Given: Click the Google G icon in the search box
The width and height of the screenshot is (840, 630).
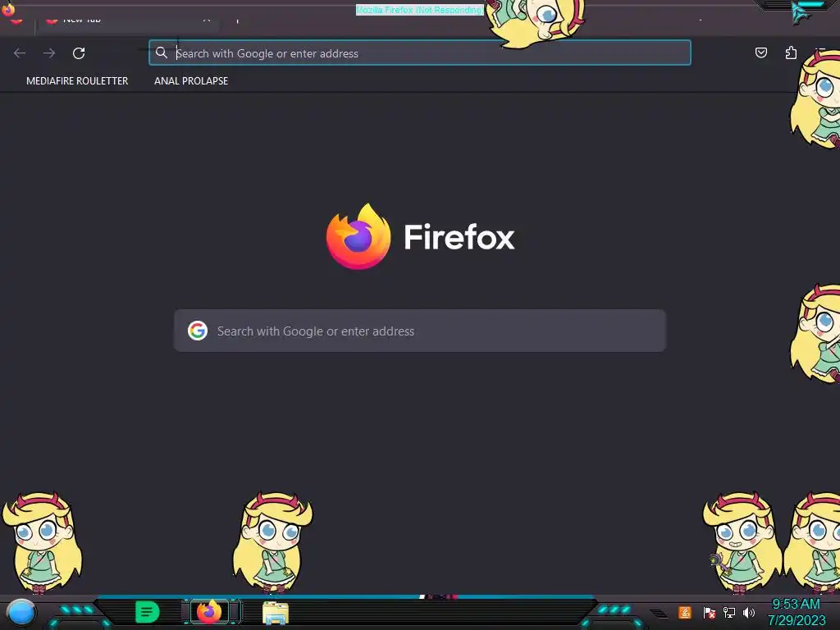Looking at the screenshot, I should (198, 331).
